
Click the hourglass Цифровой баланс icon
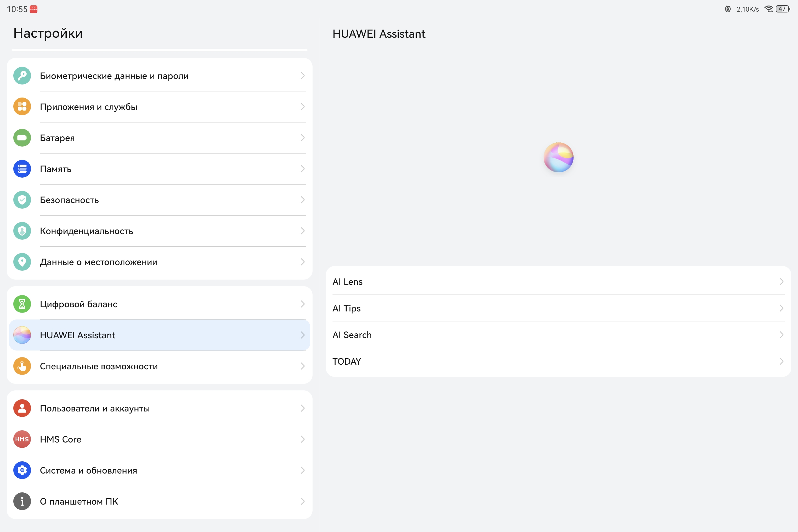tap(22, 304)
